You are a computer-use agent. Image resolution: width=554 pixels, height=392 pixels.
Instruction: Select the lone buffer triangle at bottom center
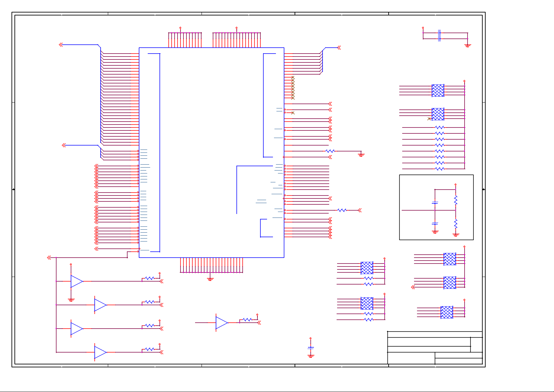tap(222, 323)
